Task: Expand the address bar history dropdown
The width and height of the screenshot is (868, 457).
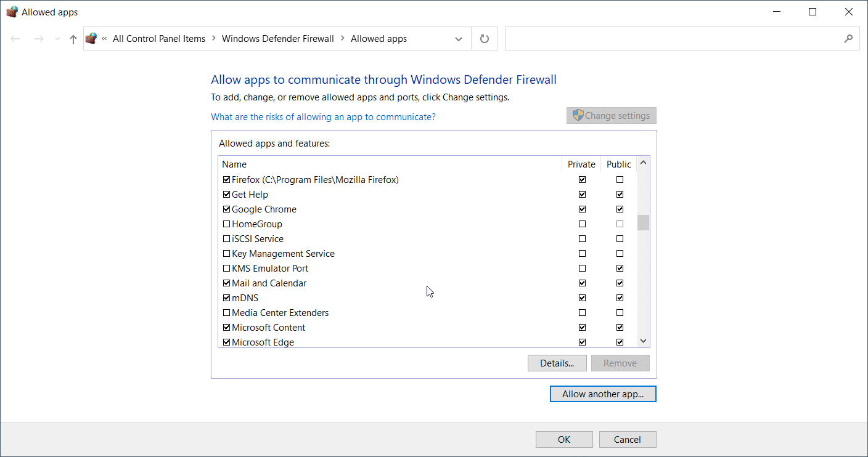Action: pyautogui.click(x=459, y=39)
